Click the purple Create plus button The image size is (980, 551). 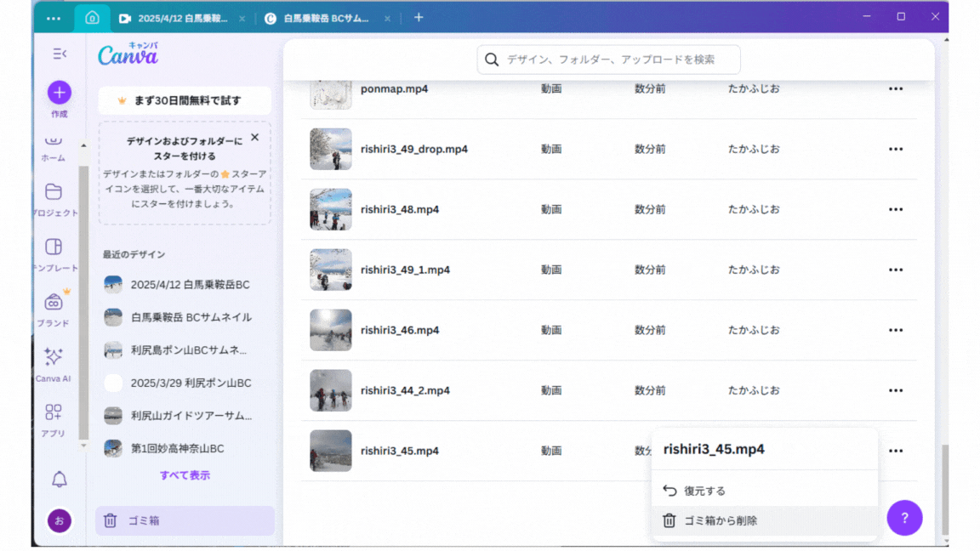(59, 92)
